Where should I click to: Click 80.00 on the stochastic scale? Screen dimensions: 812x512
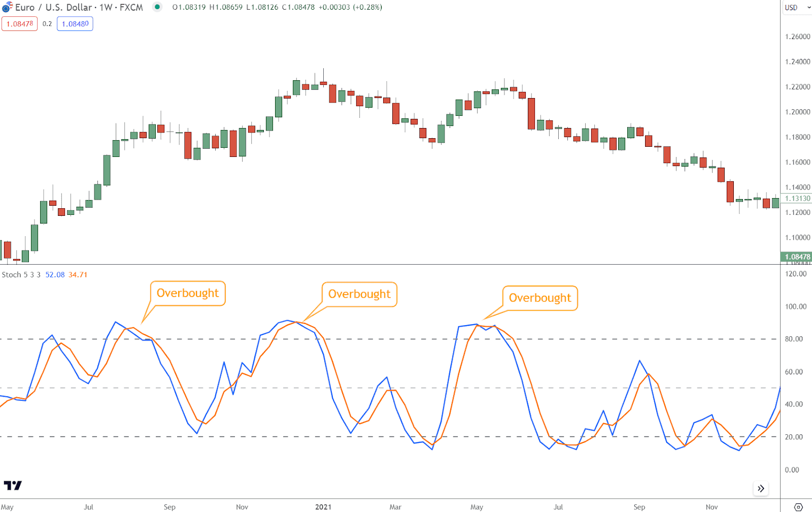coord(794,339)
